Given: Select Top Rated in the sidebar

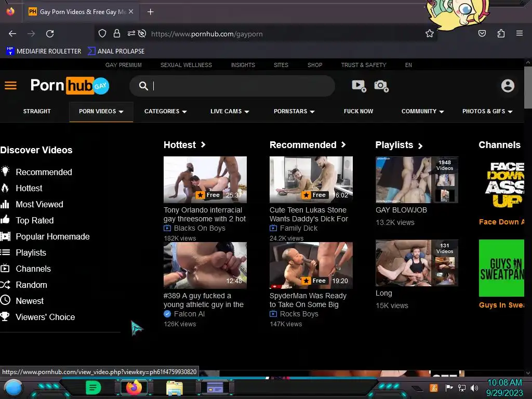Looking at the screenshot, I should (35, 220).
